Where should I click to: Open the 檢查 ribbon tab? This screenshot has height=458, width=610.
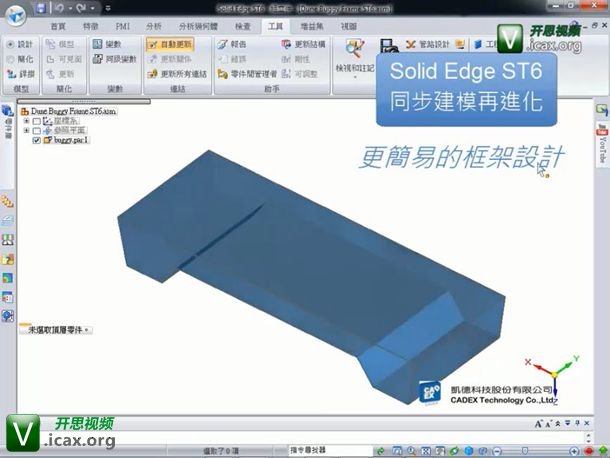(x=242, y=26)
